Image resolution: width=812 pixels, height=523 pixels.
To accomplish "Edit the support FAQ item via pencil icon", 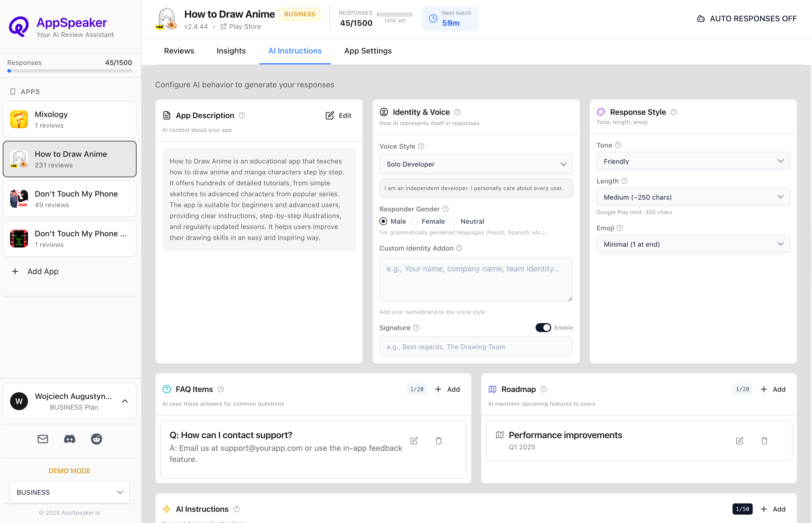I will (414, 440).
